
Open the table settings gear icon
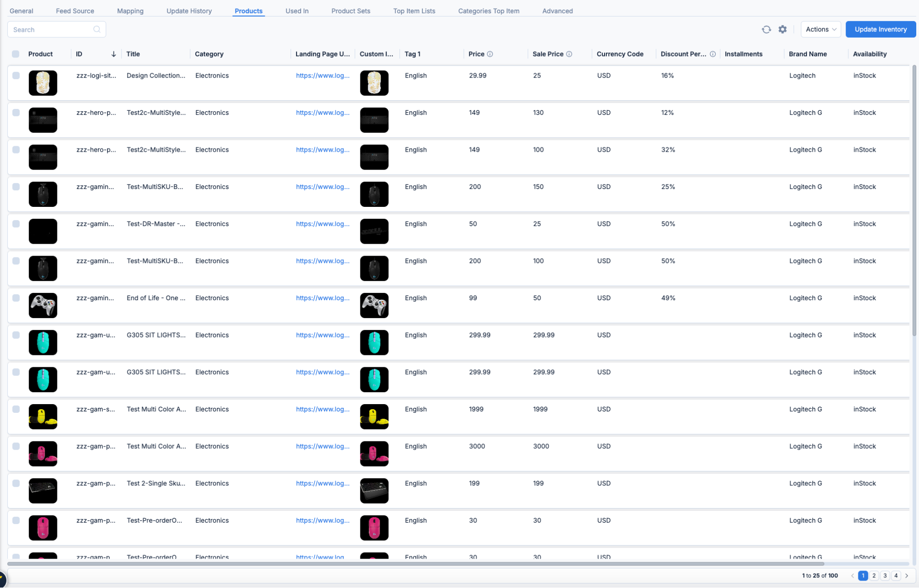(x=782, y=29)
